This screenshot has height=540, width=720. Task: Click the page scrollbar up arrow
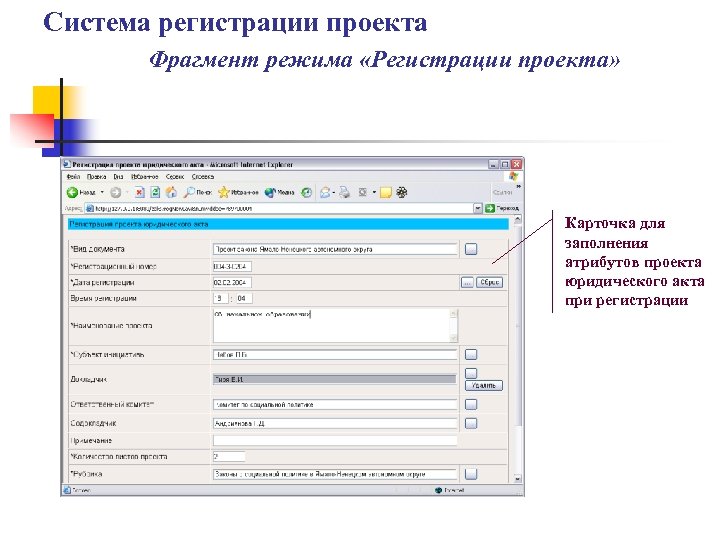tap(518, 220)
